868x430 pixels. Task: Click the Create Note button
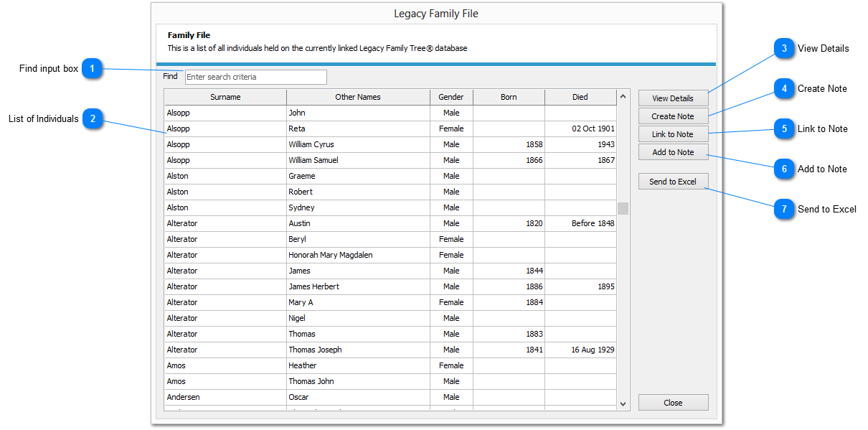[673, 116]
